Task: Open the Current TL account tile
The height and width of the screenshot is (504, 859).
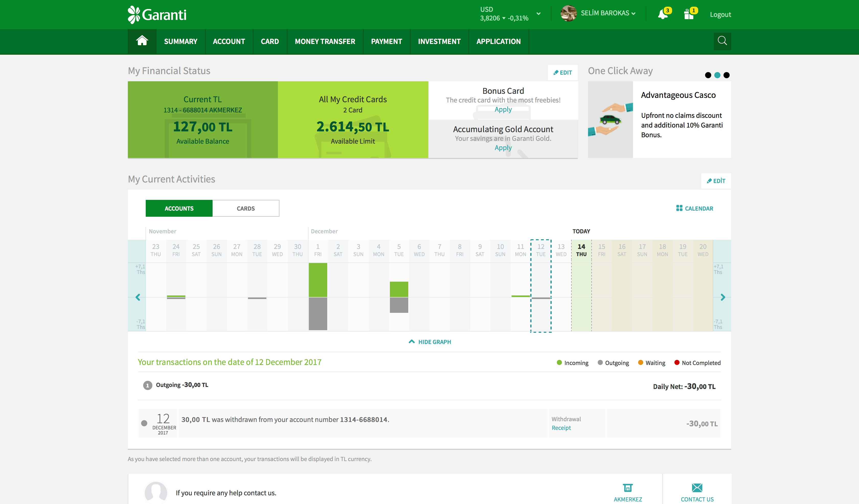Action: pos(203,120)
